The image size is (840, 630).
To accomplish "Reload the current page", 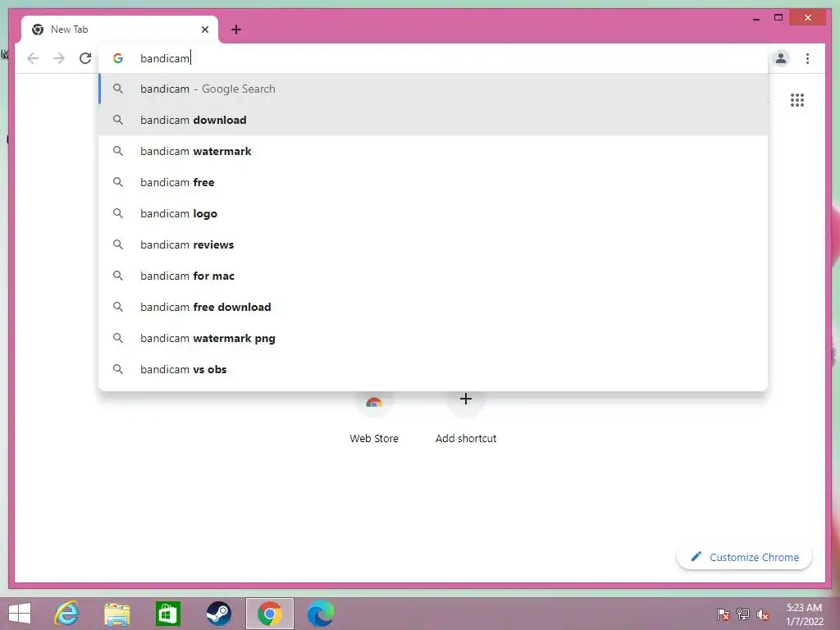I will [x=85, y=58].
